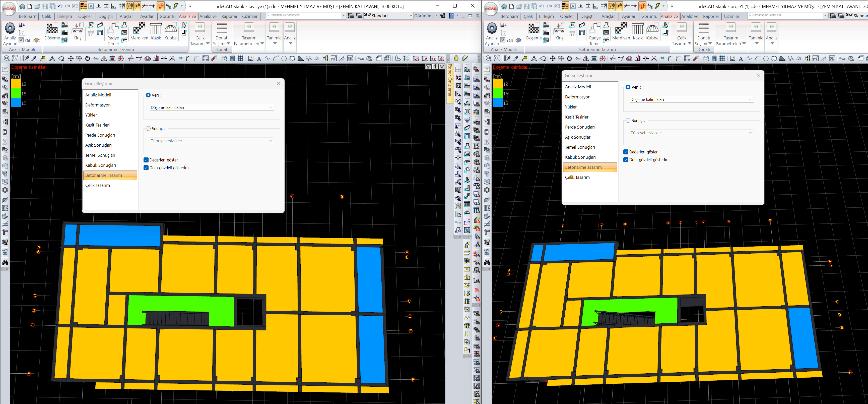Focus command search field in left window
Image resolution: width=868 pixels, height=404 pixels.
pyautogui.click(x=303, y=16)
